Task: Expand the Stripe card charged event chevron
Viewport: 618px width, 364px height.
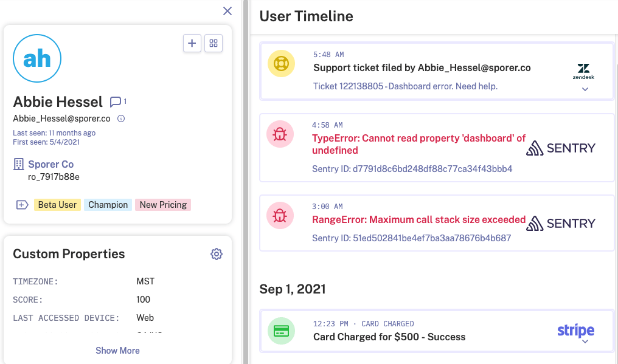Action: pos(585,342)
